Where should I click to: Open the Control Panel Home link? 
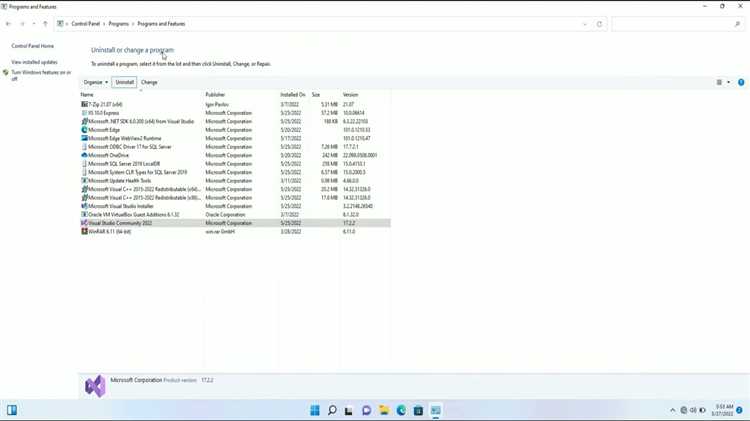pyautogui.click(x=33, y=46)
